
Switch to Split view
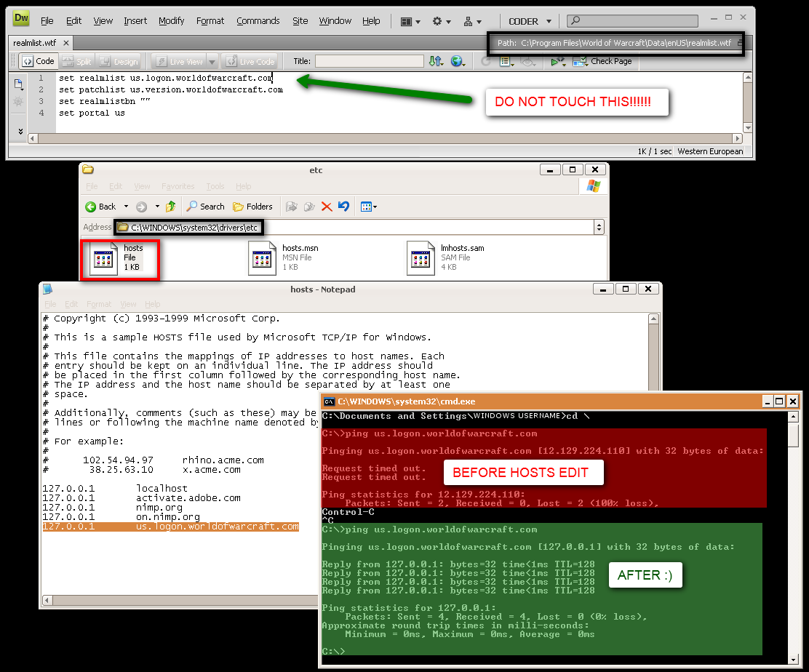[x=77, y=62]
